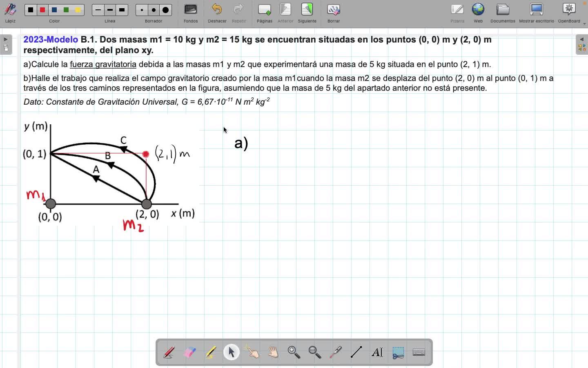Redo with the Repetir button
This screenshot has width=588, height=368.
(238, 13)
